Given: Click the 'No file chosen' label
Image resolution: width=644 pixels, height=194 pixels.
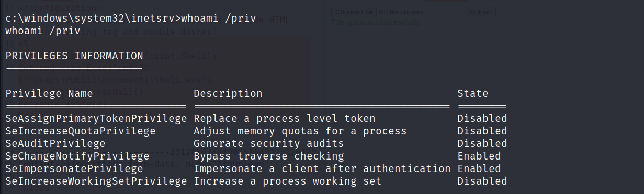Looking at the screenshot, I should [x=401, y=12].
